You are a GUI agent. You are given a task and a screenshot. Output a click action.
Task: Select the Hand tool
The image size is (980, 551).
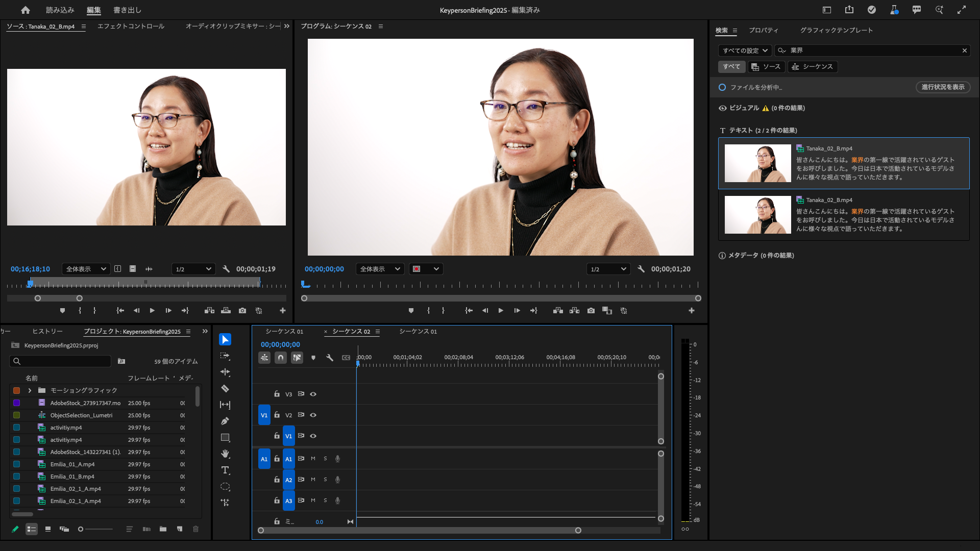(225, 454)
